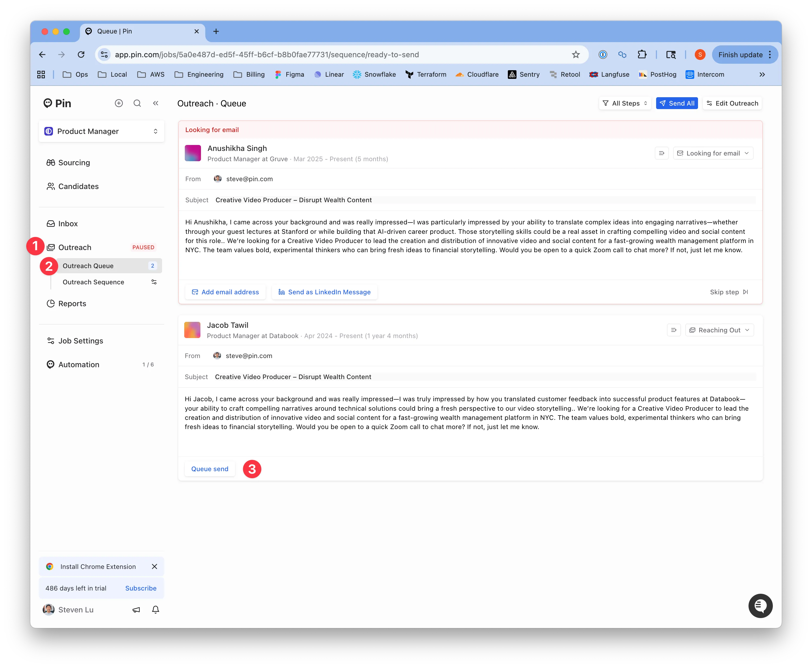Open the notifications bell icon
This screenshot has width=812, height=668.
(156, 609)
